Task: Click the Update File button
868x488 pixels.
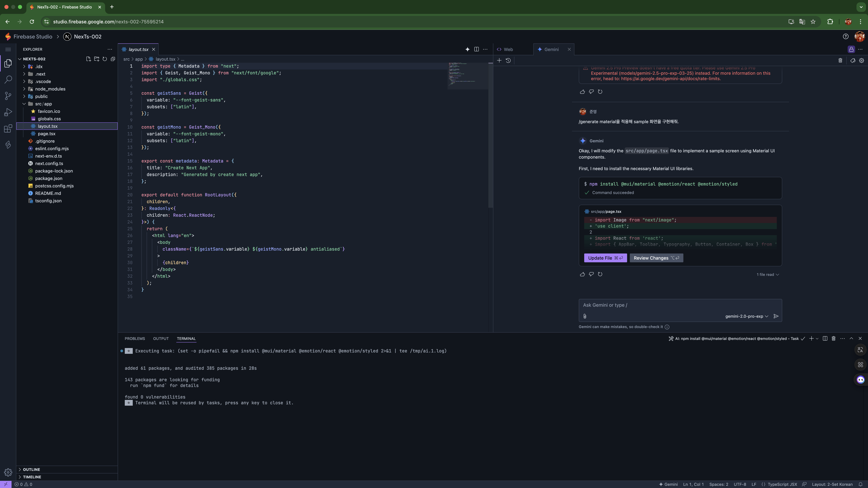Action: pos(605,258)
